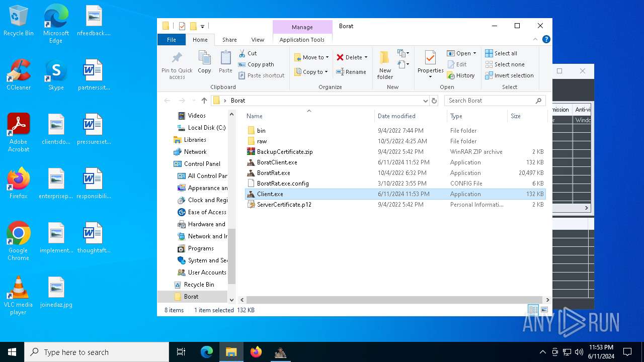This screenshot has height=362, width=644.
Task: Open the Explorer help icon
Action: pos(546,39)
